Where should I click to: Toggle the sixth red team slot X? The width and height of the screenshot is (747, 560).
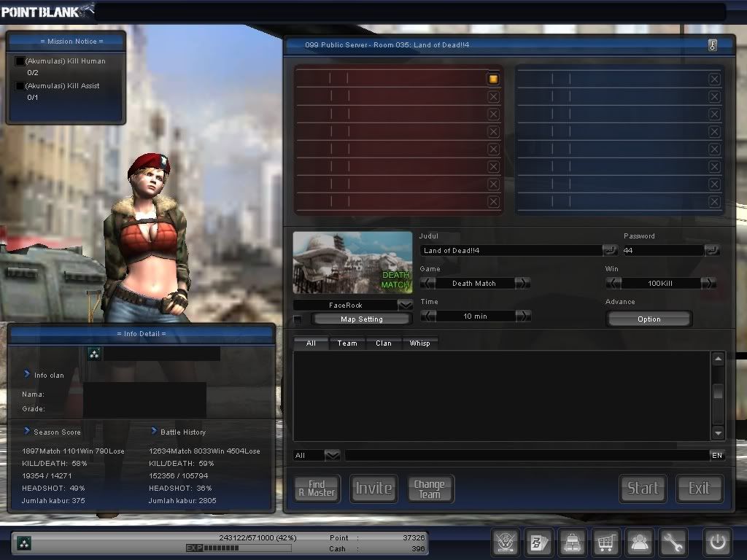[494, 167]
